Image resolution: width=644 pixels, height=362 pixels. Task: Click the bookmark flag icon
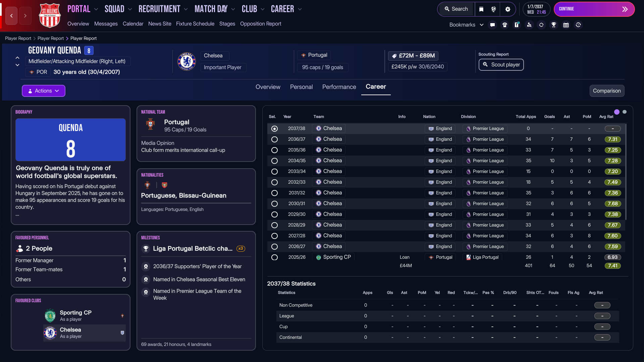(x=481, y=9)
